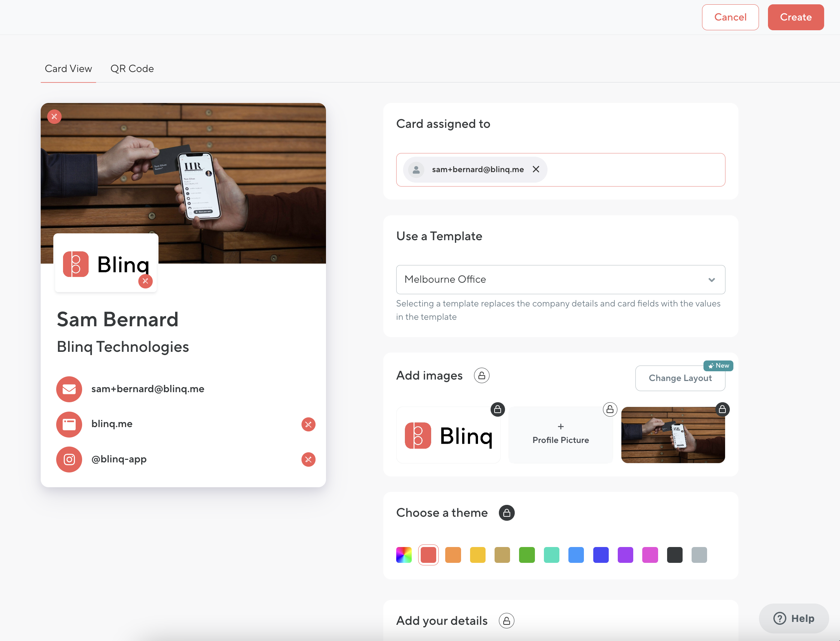Click the cover photo thumbnail in Add images
Image resolution: width=840 pixels, height=641 pixels.
pyautogui.click(x=673, y=435)
